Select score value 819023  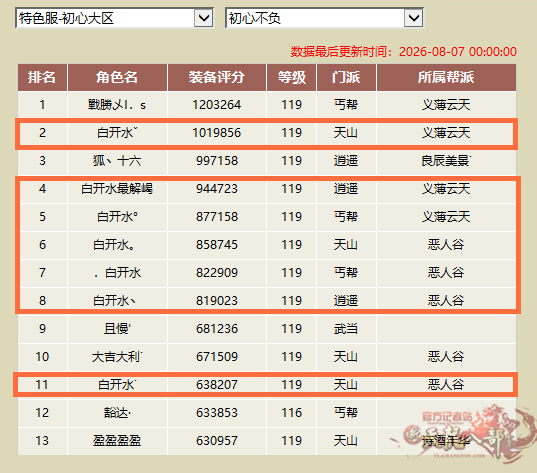(x=217, y=301)
